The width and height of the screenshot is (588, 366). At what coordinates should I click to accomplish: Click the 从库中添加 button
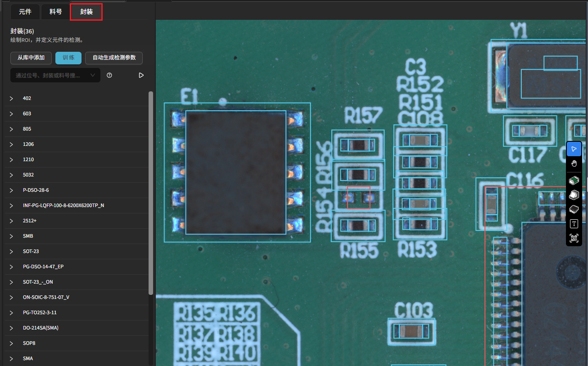(31, 58)
